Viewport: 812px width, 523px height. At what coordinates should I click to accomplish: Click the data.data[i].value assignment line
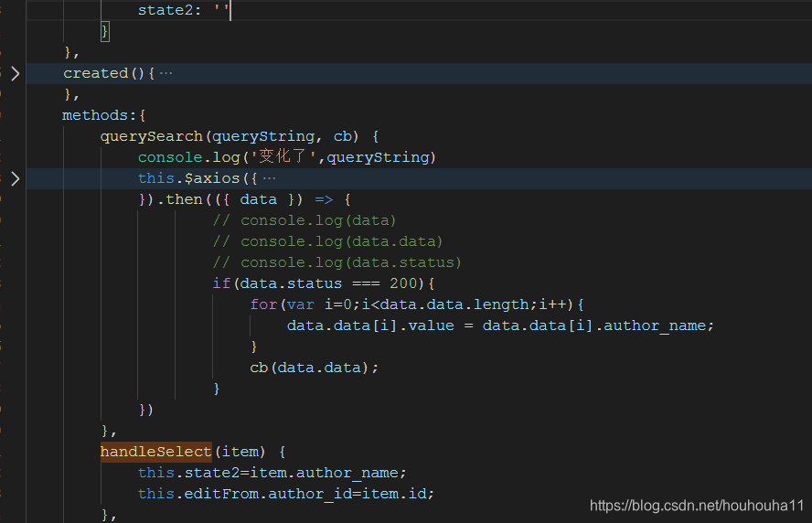pyautogui.click(x=501, y=326)
